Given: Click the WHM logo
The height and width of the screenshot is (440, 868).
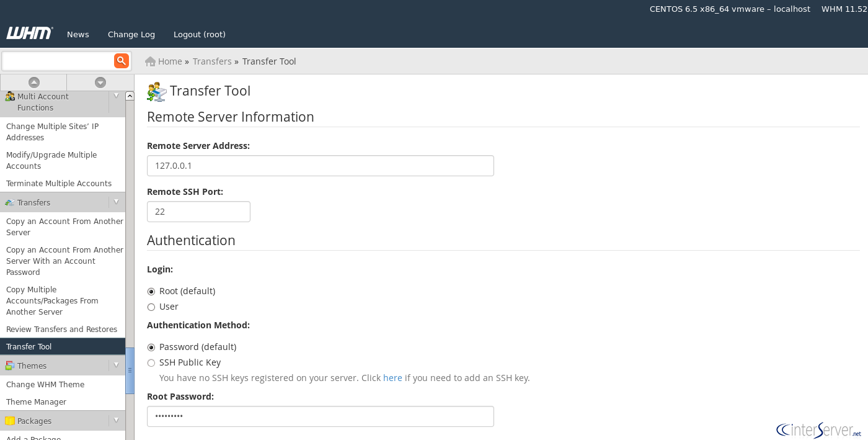Looking at the screenshot, I should pos(29,34).
